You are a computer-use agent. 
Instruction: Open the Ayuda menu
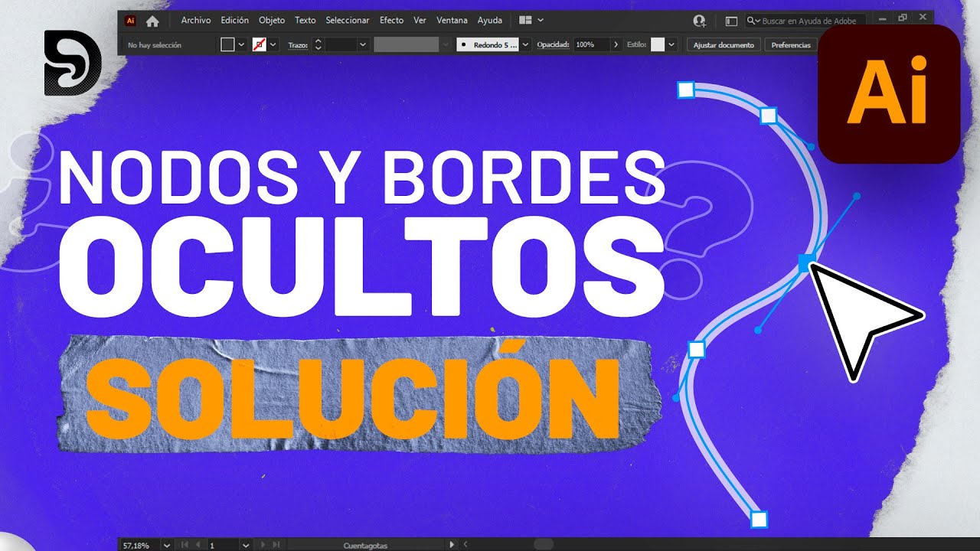click(490, 21)
